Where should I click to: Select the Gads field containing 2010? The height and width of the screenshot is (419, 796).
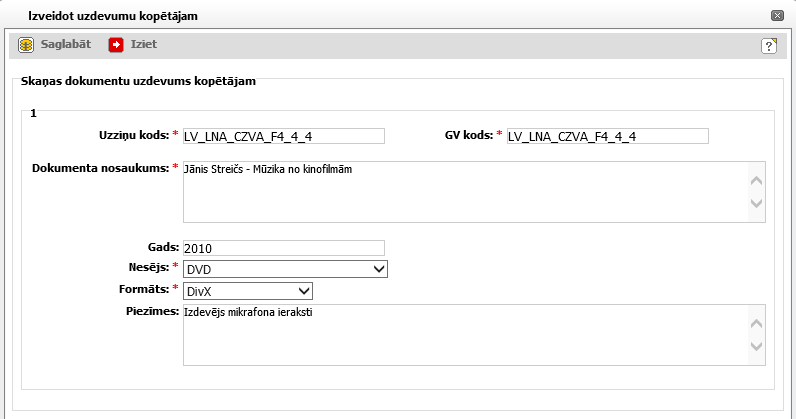(284, 248)
